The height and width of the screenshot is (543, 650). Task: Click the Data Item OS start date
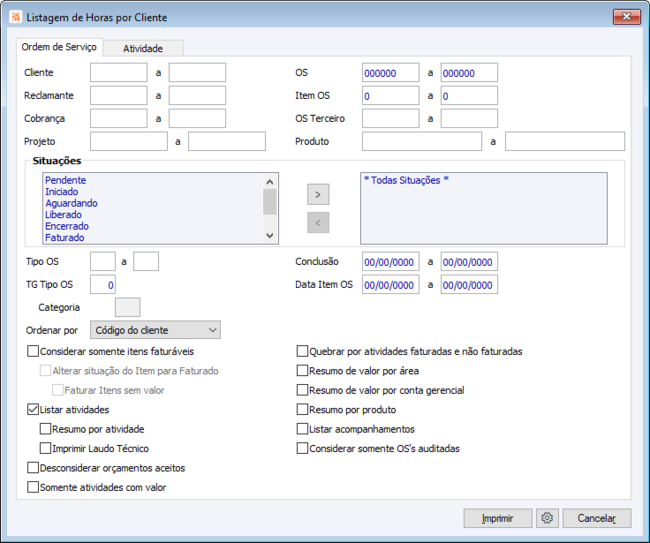pyautogui.click(x=390, y=284)
